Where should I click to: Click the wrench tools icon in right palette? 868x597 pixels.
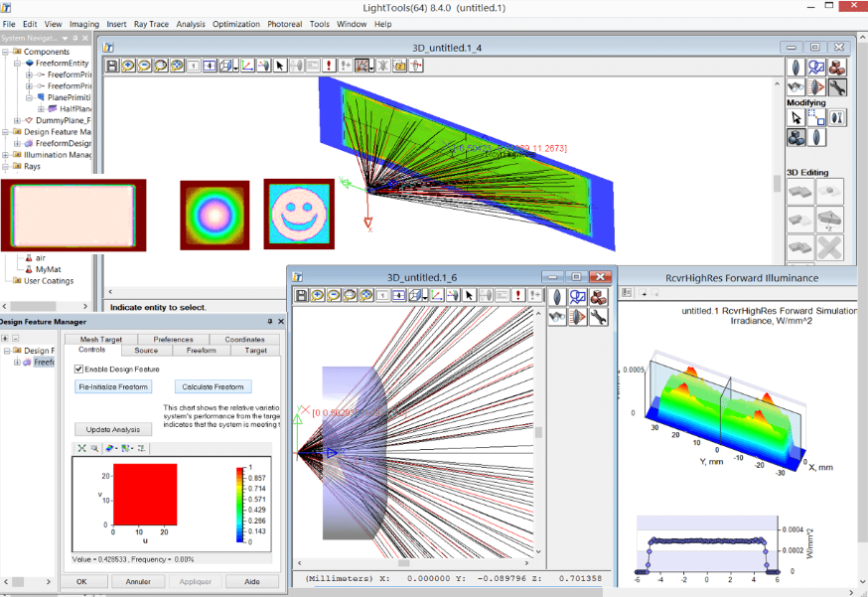pyautogui.click(x=837, y=87)
